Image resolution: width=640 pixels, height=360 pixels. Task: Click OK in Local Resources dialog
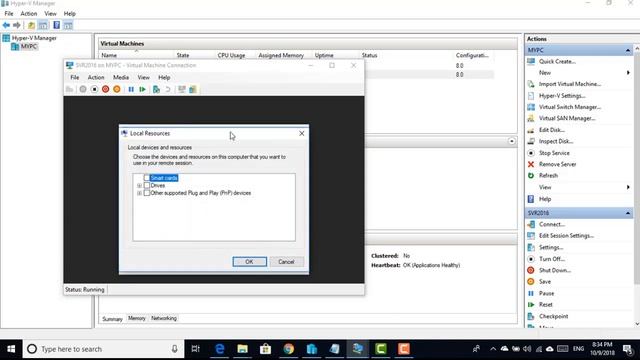249,262
